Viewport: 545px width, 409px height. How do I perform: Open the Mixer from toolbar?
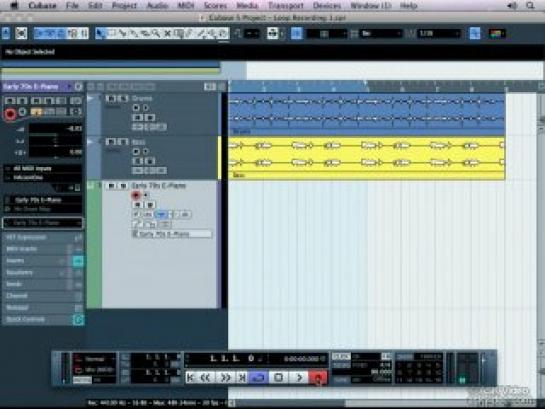coord(84,33)
